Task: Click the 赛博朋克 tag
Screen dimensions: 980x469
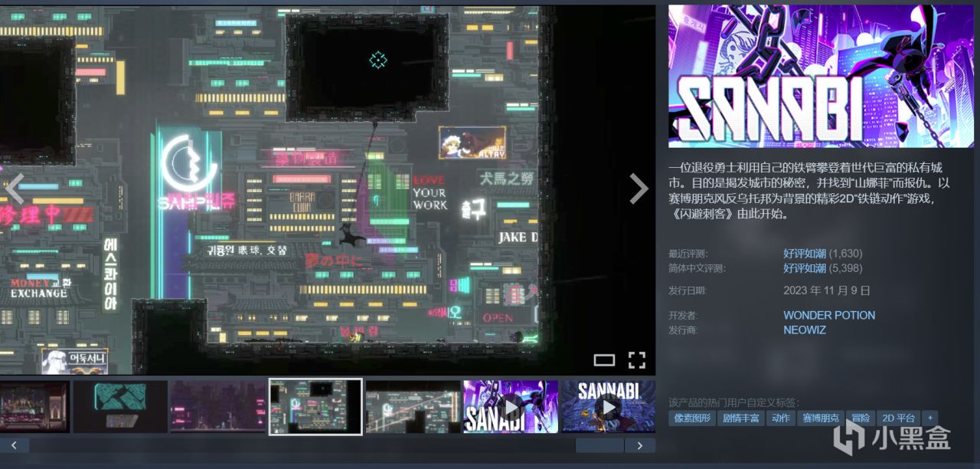Action: tap(821, 418)
